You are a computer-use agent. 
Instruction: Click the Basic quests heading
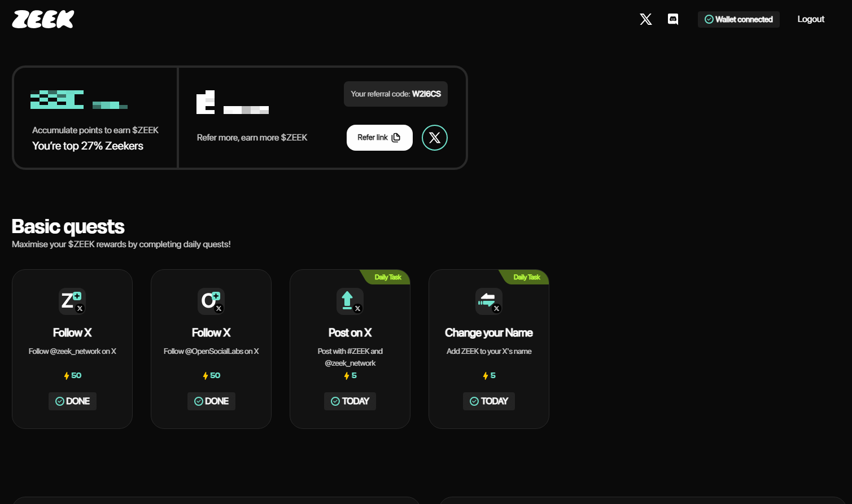click(x=68, y=226)
